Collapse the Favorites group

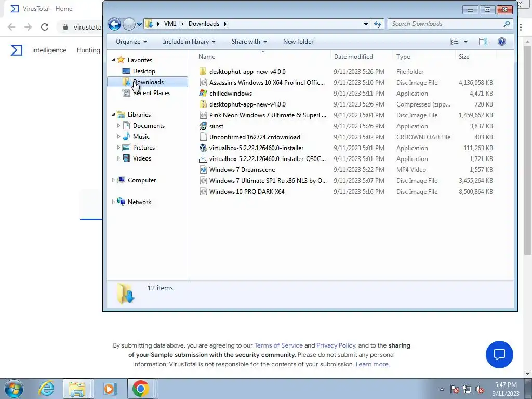[113, 60]
